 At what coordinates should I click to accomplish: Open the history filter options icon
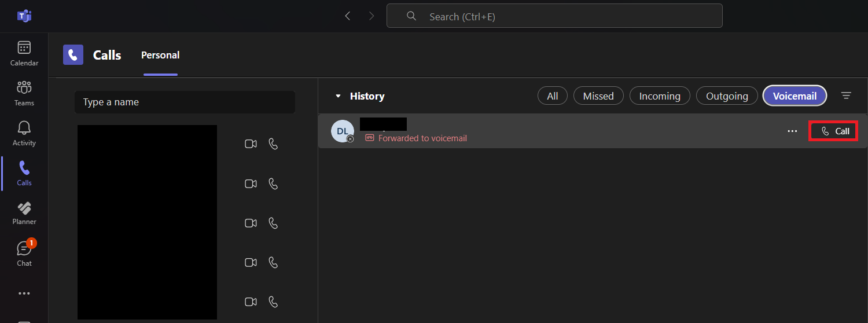(846, 96)
